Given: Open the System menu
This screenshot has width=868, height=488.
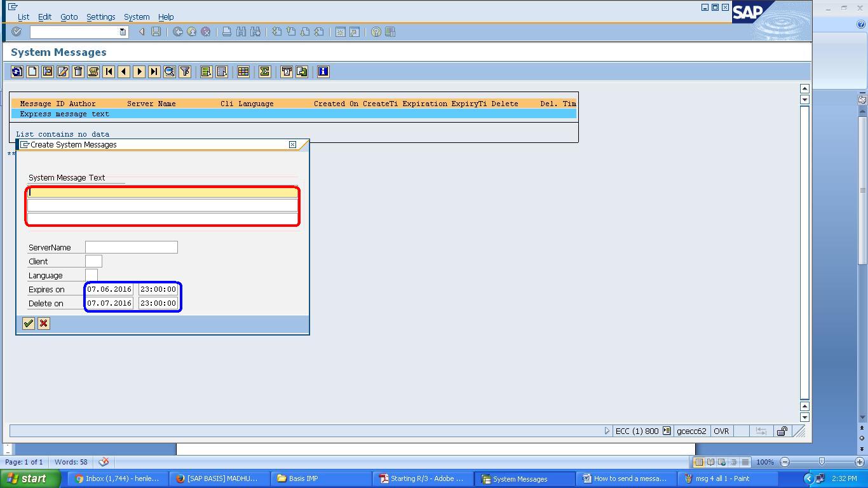Looking at the screenshot, I should (x=136, y=17).
